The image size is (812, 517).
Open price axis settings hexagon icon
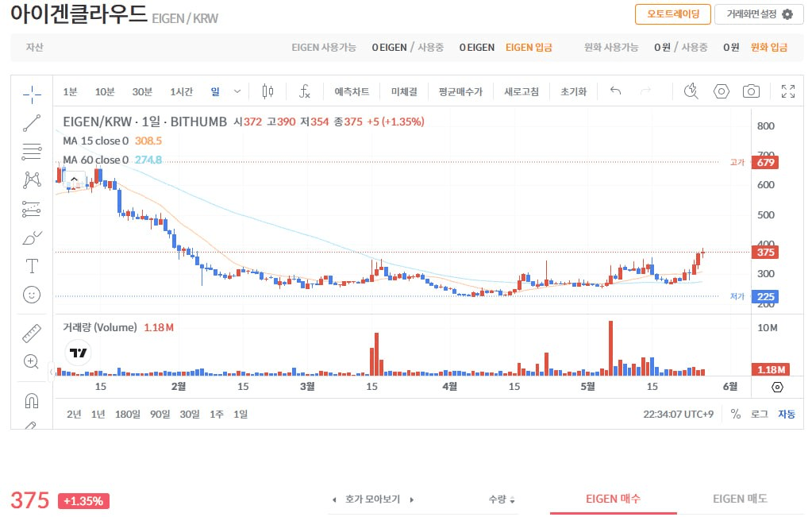[777, 387]
